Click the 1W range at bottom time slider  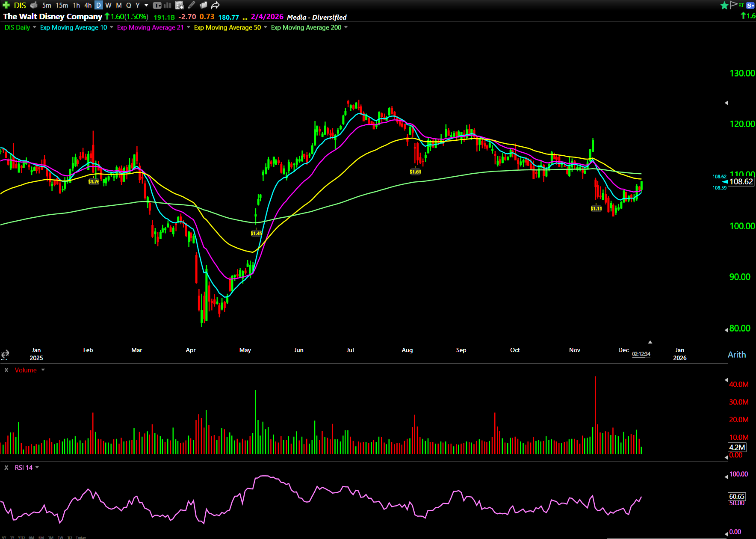[x=60, y=537]
